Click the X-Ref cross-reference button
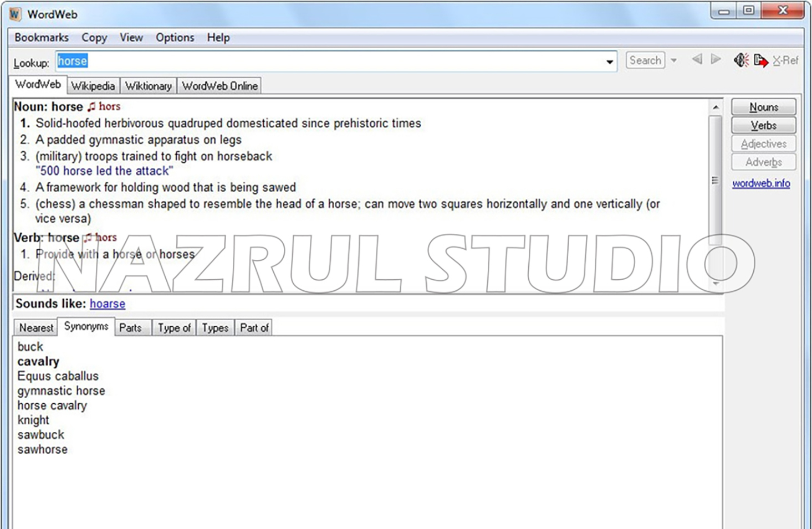The image size is (812, 529). (x=785, y=60)
